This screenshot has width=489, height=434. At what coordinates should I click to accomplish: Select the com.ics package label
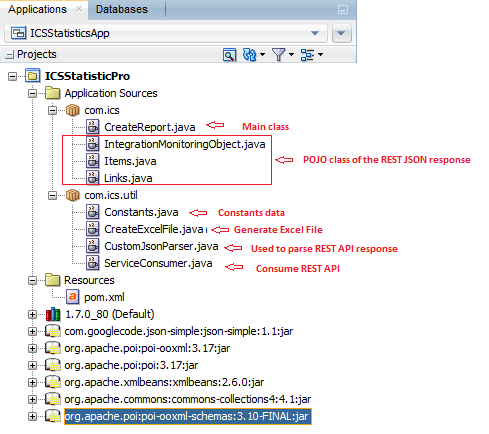(102, 110)
